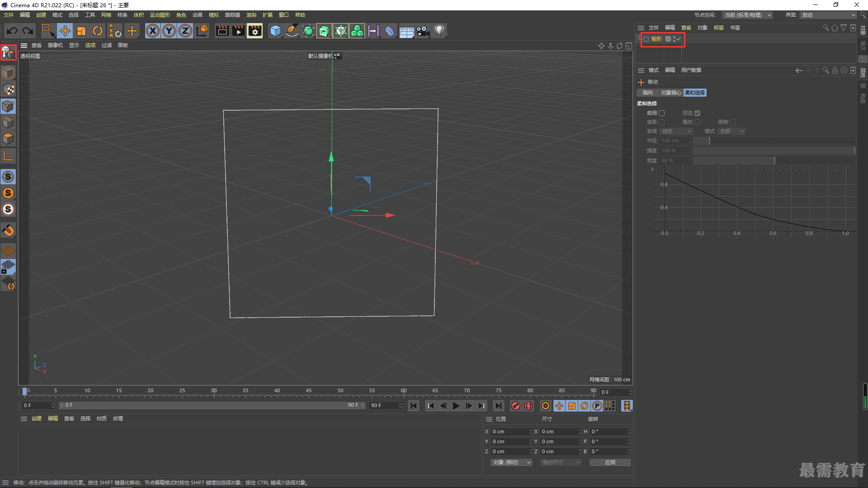Open the subdivision surface generator

[x=308, y=31]
